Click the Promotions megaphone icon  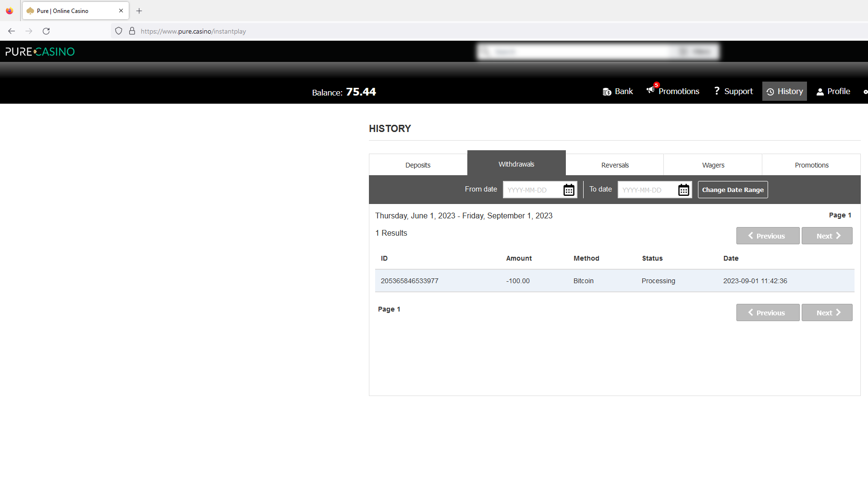650,91
